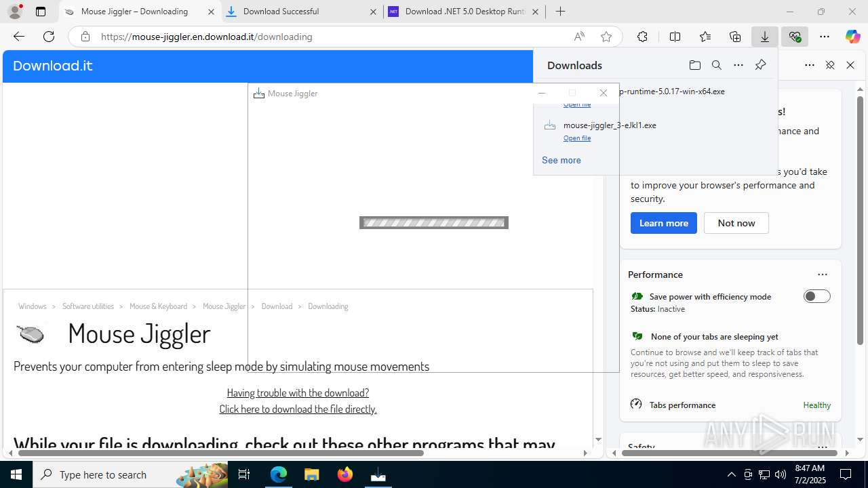This screenshot has width=868, height=488.
Task: Open the notification center icon
Action: coord(846,474)
